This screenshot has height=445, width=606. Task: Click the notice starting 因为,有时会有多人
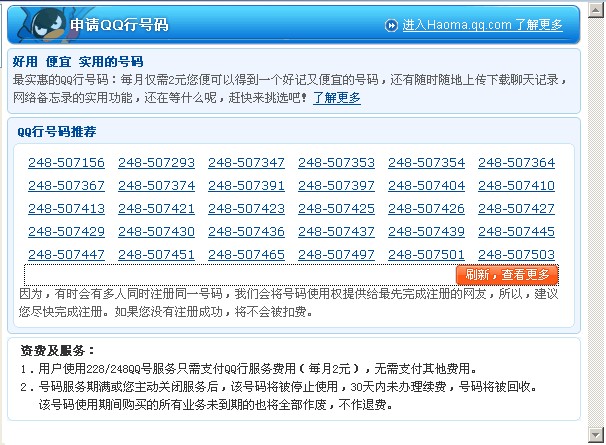point(289,303)
